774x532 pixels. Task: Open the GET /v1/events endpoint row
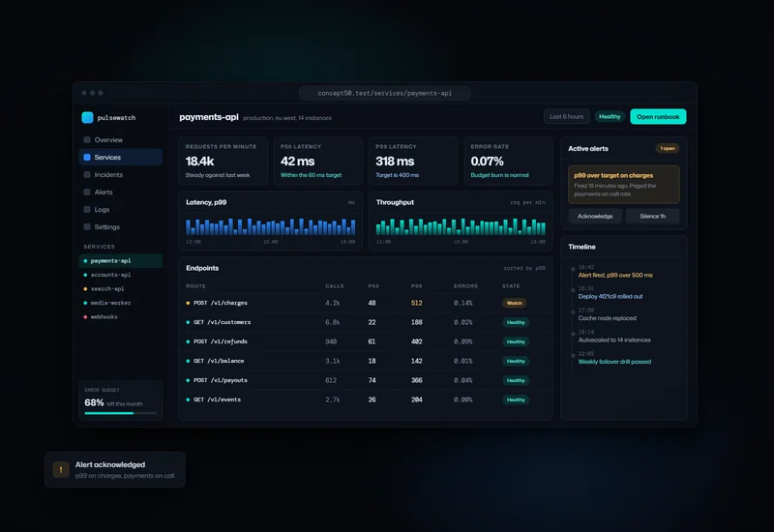(366, 399)
